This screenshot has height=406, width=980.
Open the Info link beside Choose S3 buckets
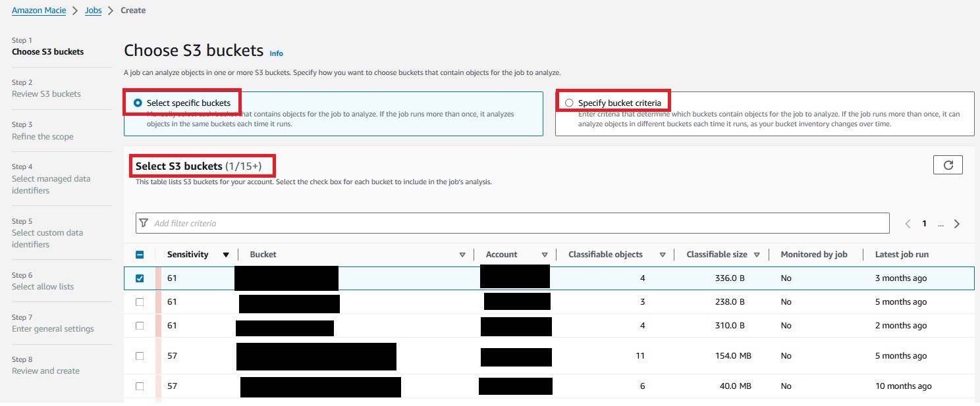click(x=277, y=53)
